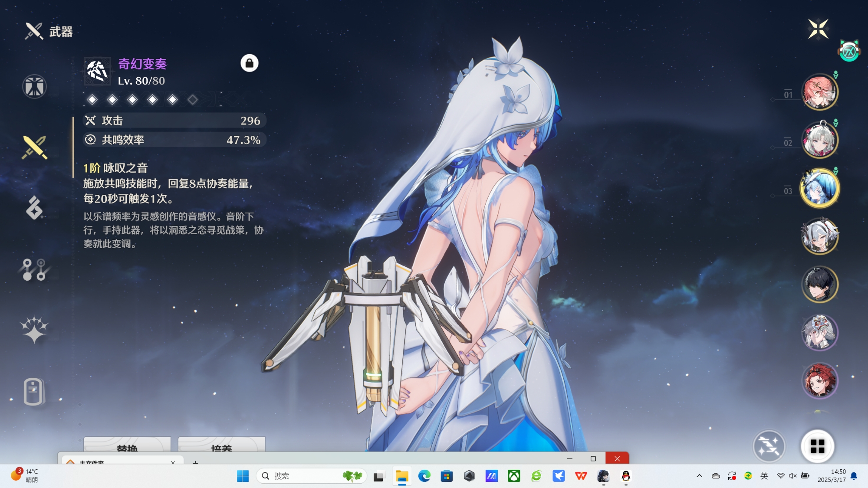Image resolution: width=868 pixels, height=488 pixels.
Task: Click the sixth empty ascension diamond
Action: (193, 100)
